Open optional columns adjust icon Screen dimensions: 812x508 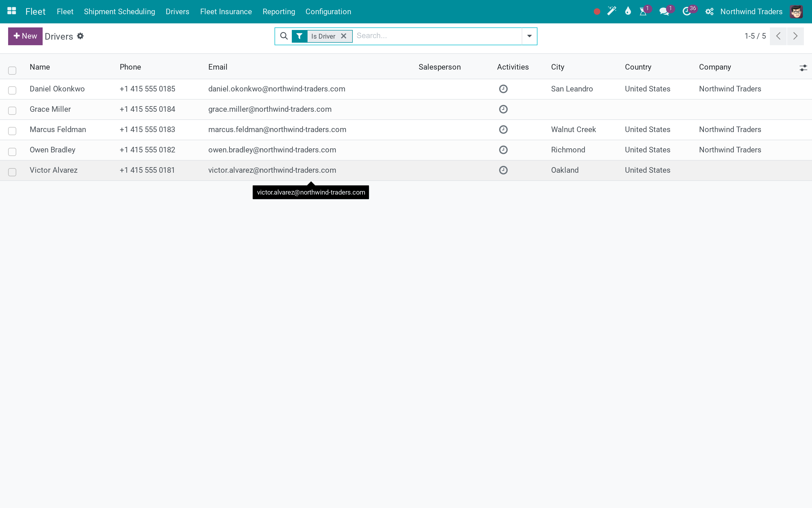pos(803,68)
